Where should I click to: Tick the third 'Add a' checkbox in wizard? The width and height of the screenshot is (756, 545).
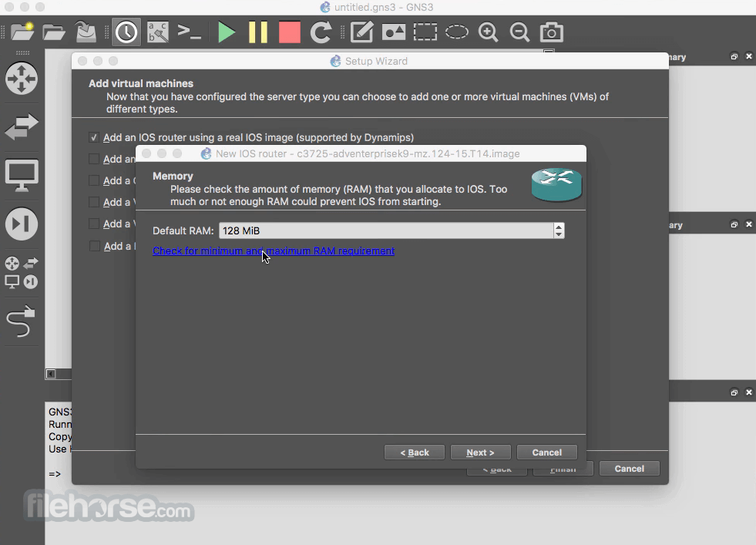(94, 181)
